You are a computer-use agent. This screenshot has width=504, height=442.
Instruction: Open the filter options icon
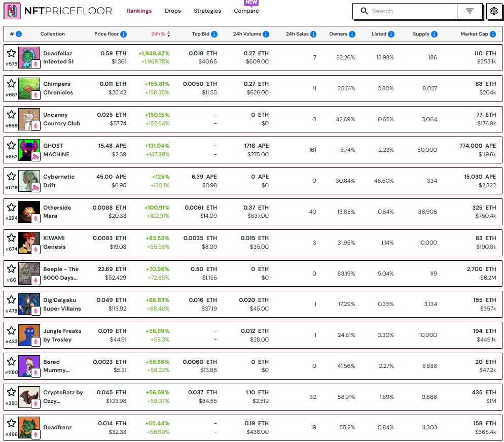click(x=470, y=11)
